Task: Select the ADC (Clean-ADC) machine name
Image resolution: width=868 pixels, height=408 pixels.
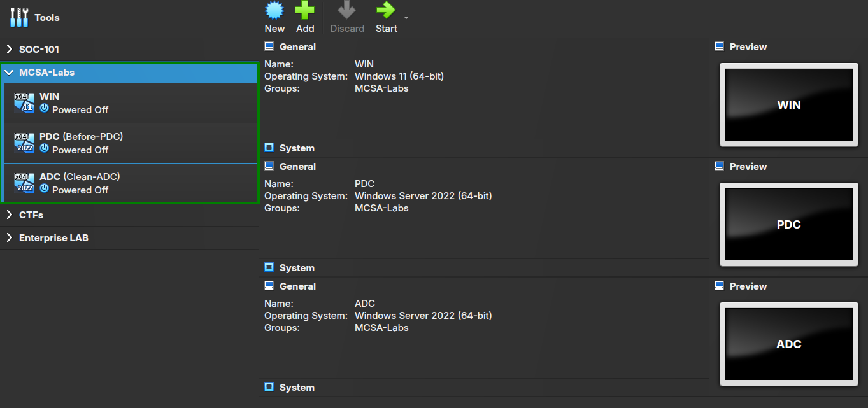Action: [x=80, y=177]
